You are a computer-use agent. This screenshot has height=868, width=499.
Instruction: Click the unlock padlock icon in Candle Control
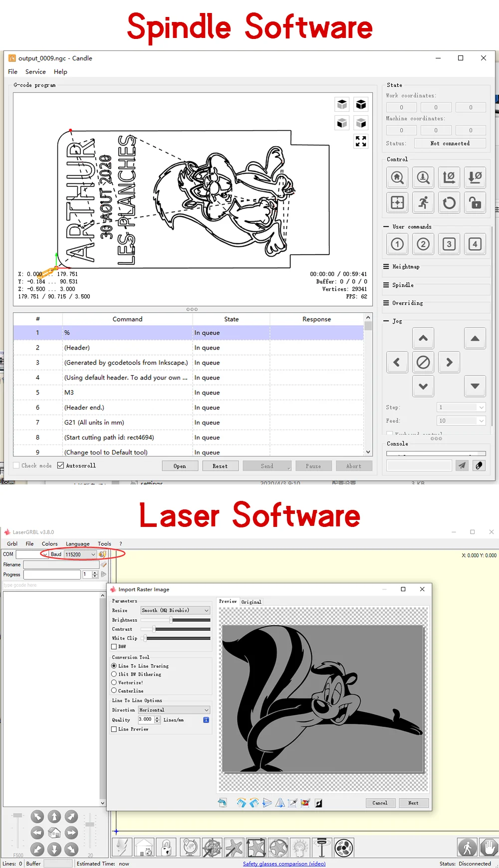(475, 203)
